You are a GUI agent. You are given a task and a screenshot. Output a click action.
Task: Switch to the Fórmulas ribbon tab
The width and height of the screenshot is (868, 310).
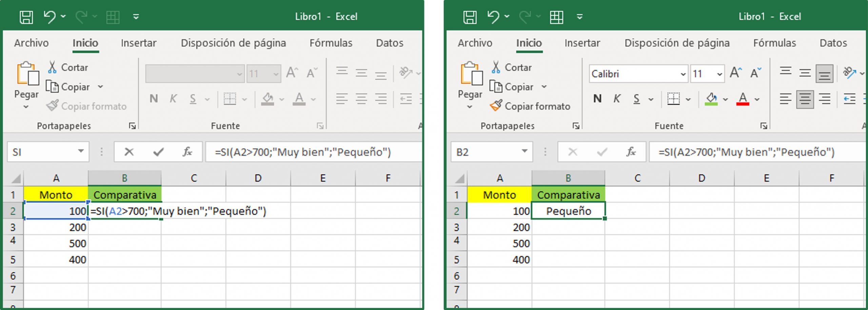pyautogui.click(x=774, y=43)
